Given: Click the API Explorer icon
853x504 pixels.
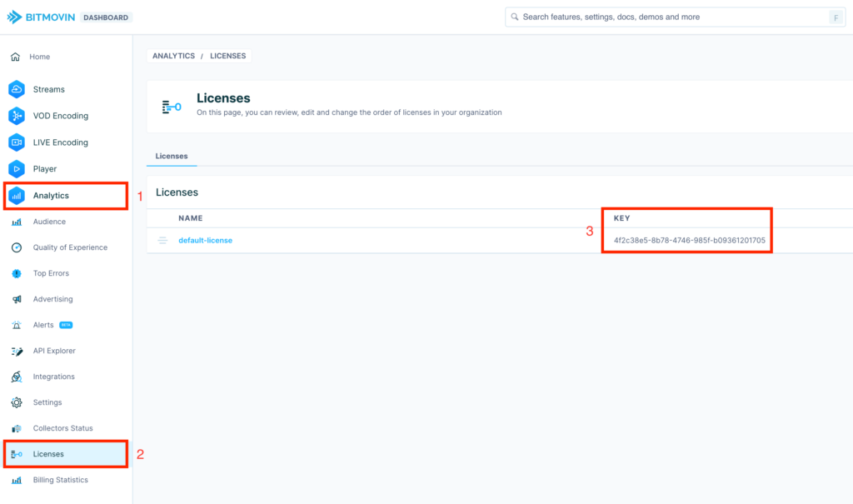Looking at the screenshot, I should (17, 351).
